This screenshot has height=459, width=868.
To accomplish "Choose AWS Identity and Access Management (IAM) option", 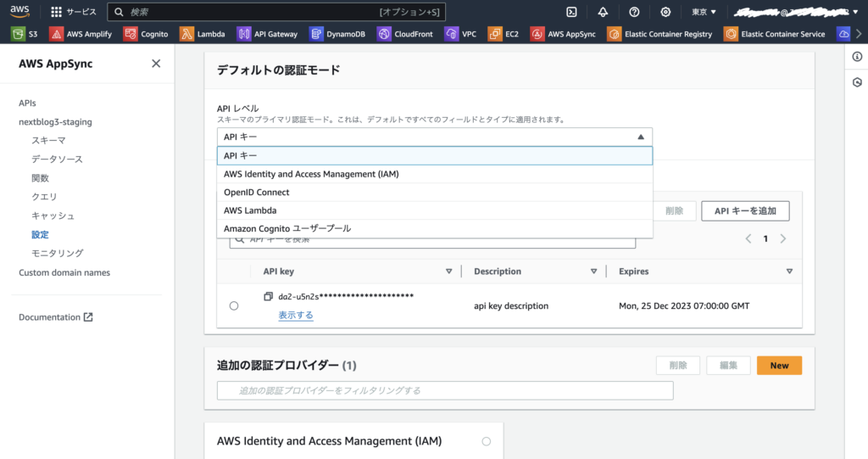I will coord(435,174).
